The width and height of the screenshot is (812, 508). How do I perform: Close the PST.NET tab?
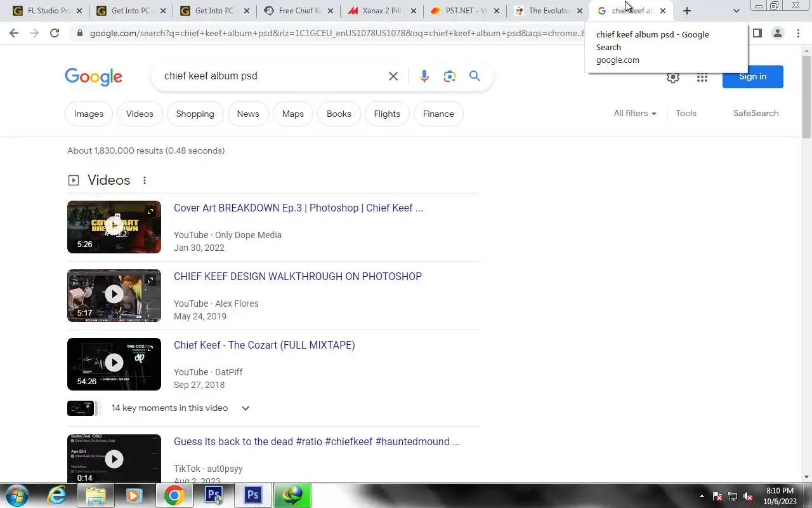coord(496,11)
